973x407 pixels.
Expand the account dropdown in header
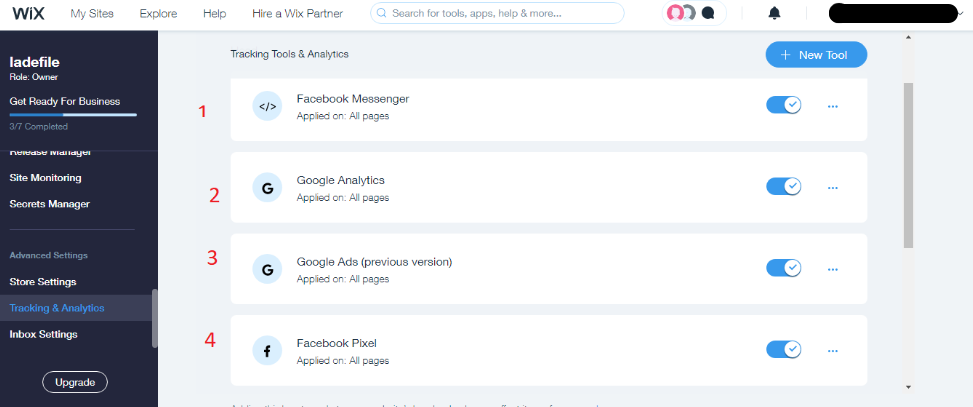click(958, 14)
